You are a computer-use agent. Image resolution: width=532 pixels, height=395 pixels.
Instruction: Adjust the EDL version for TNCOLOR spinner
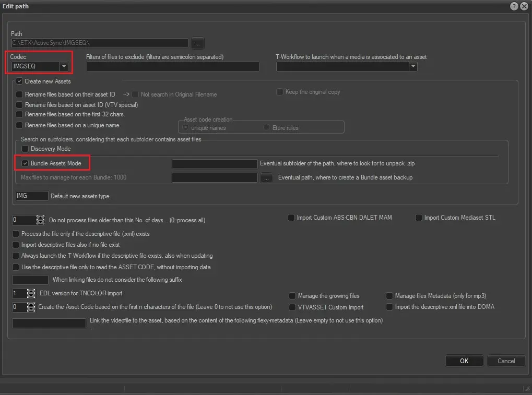coord(31,293)
